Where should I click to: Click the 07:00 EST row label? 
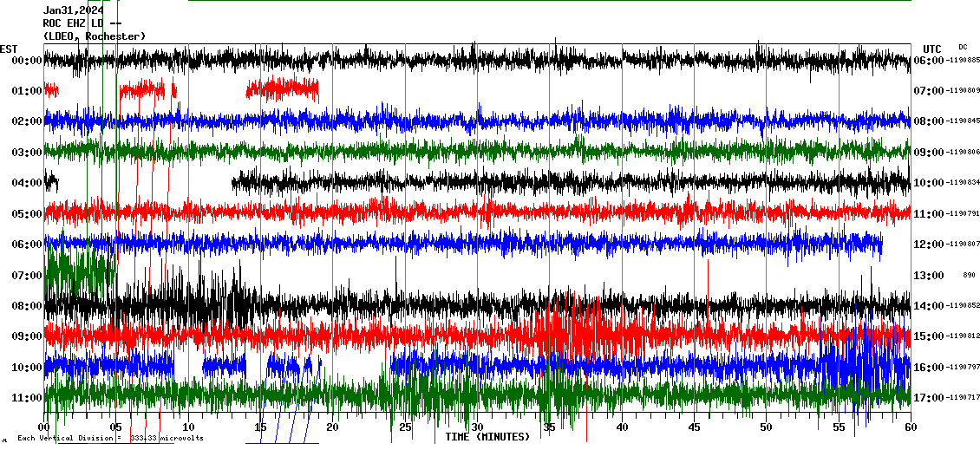[x=26, y=276]
